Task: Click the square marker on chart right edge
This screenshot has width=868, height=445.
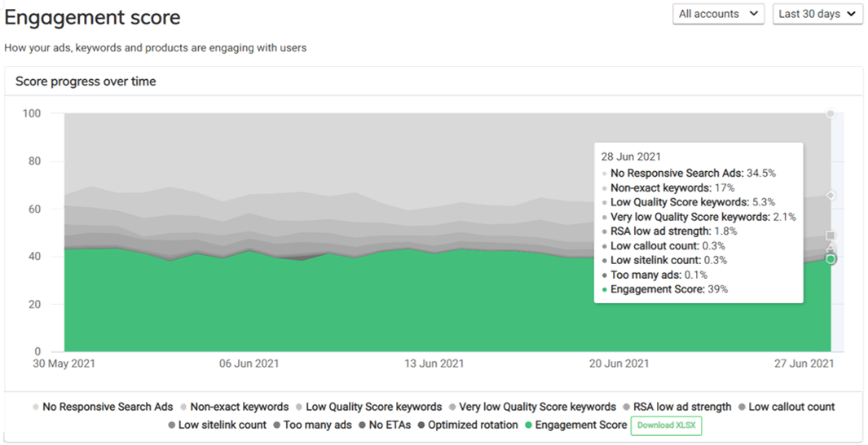Action: (831, 236)
